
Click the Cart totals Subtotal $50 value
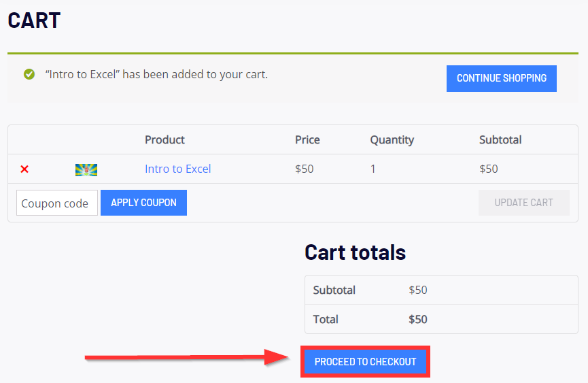click(418, 290)
